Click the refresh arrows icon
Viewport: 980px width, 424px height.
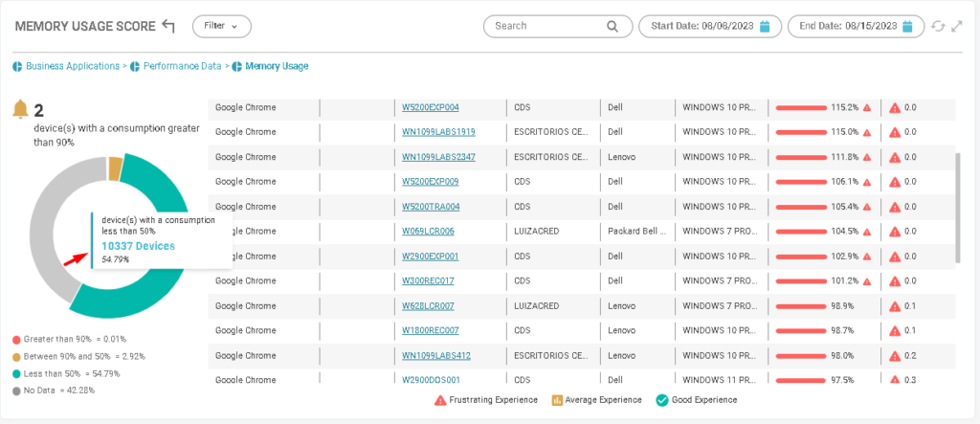938,26
